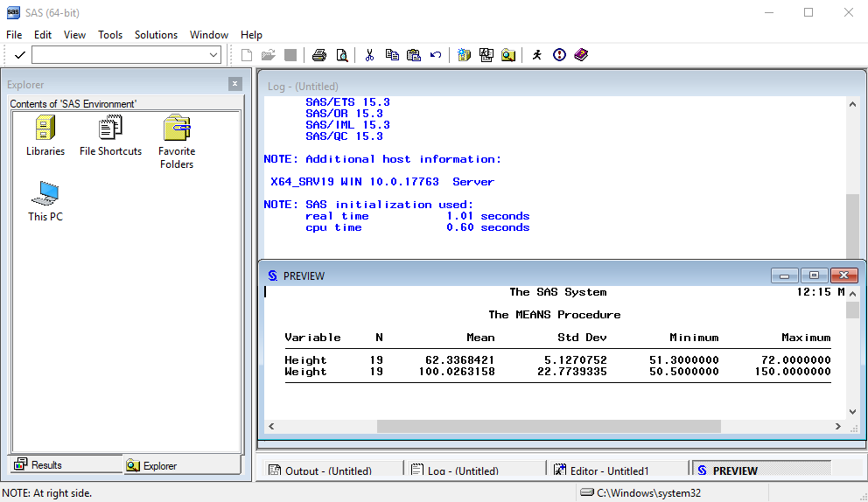The width and height of the screenshot is (868, 502).
Task: Maximize the PREVIEW window
Action: point(814,275)
